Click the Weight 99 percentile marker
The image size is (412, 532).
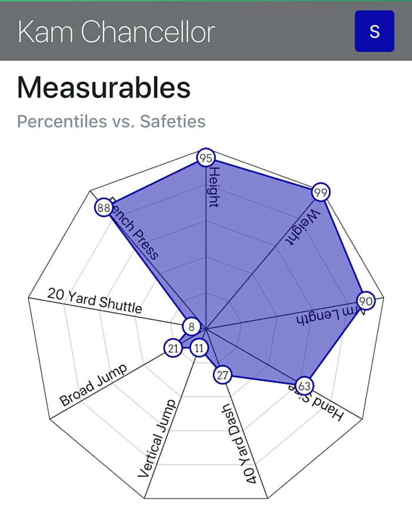point(321,192)
